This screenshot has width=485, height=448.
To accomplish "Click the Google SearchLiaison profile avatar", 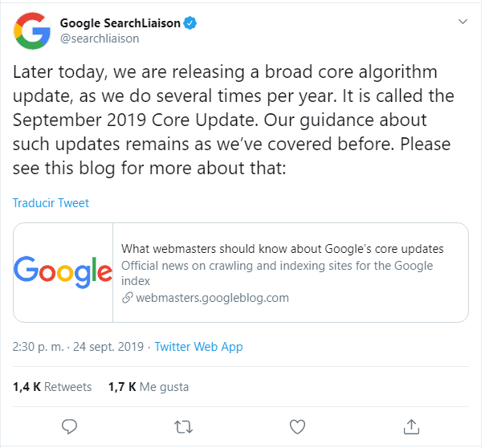I will [x=32, y=31].
